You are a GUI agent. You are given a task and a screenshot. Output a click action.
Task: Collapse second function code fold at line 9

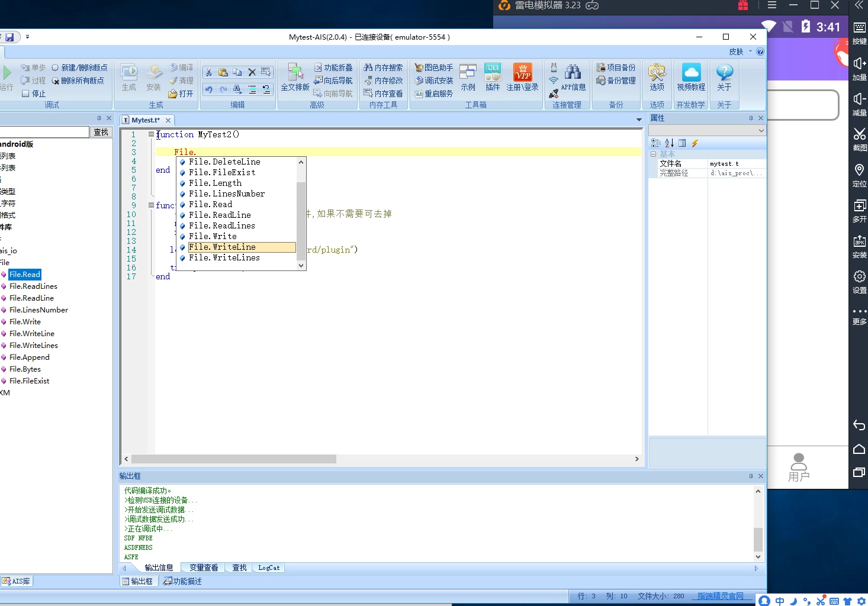151,205
